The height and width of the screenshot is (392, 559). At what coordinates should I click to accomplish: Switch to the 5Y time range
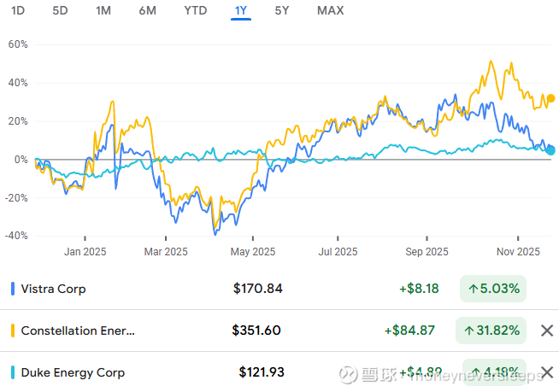(282, 11)
